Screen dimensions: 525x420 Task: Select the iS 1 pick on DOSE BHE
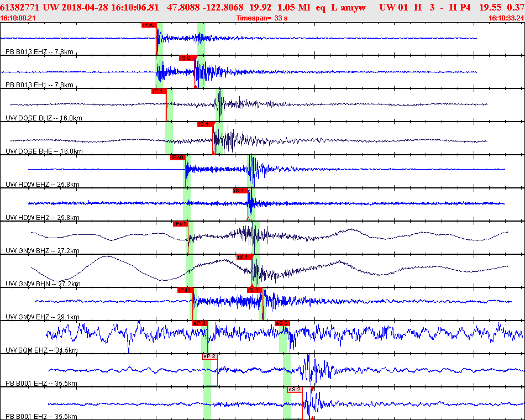[205, 124]
